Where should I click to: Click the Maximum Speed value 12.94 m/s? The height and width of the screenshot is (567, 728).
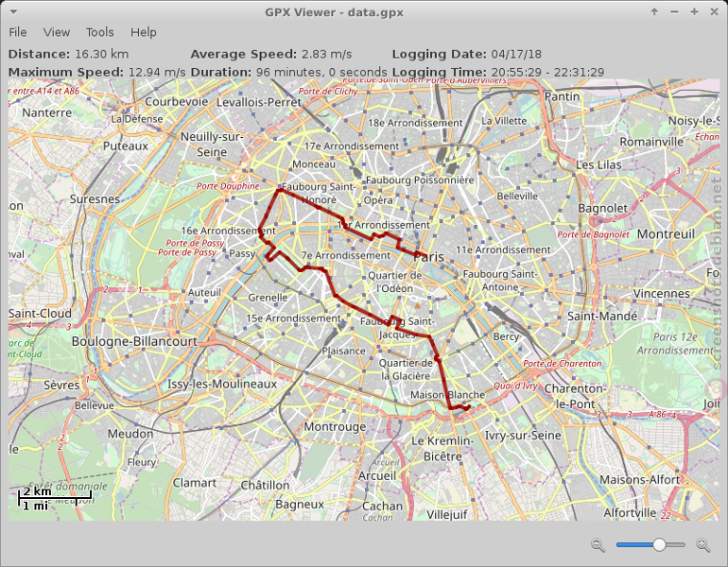point(157,72)
